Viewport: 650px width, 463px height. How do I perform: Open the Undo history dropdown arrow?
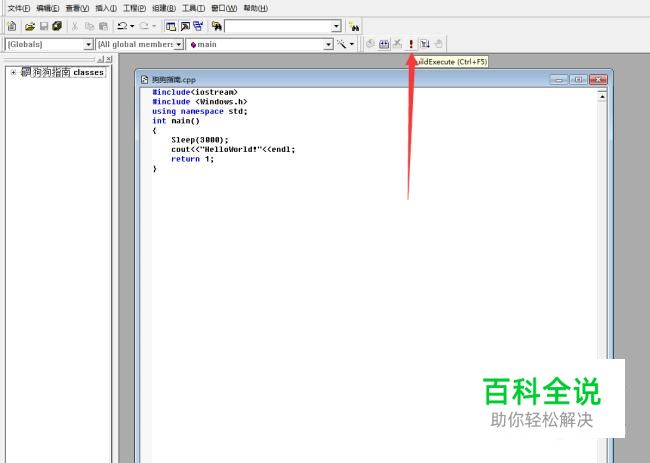pos(132,26)
